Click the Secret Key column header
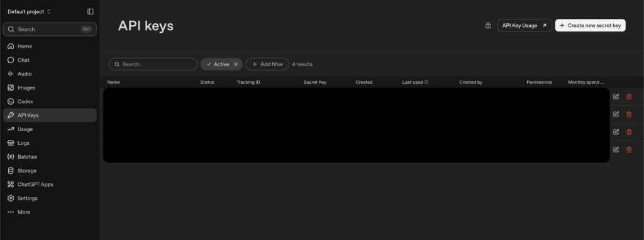The image size is (644, 240). click(x=315, y=83)
